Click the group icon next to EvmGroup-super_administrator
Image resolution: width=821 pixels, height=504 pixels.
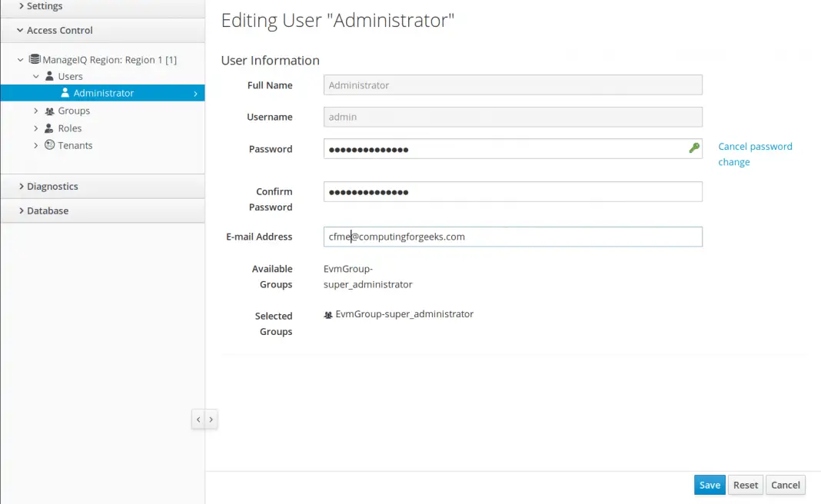pos(329,313)
